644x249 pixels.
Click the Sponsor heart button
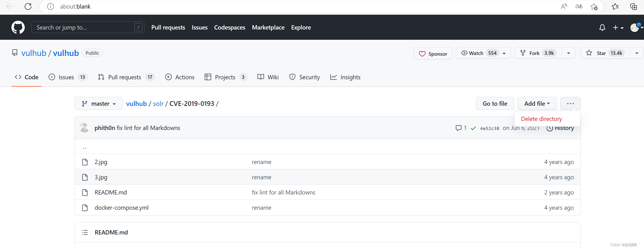(x=433, y=53)
